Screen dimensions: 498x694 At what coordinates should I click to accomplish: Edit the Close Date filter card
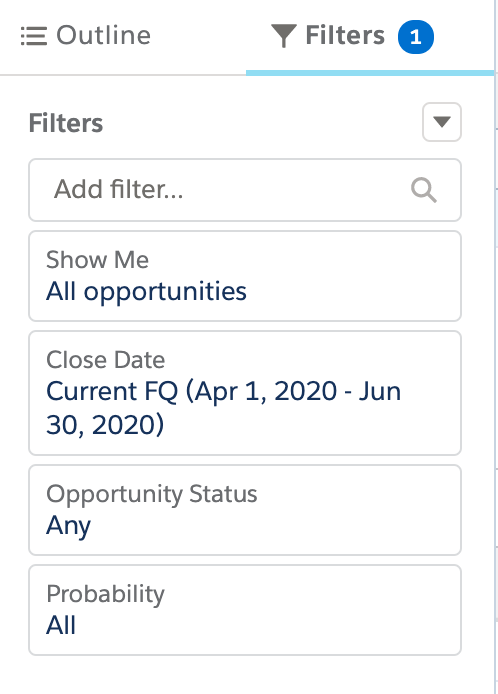(245, 393)
